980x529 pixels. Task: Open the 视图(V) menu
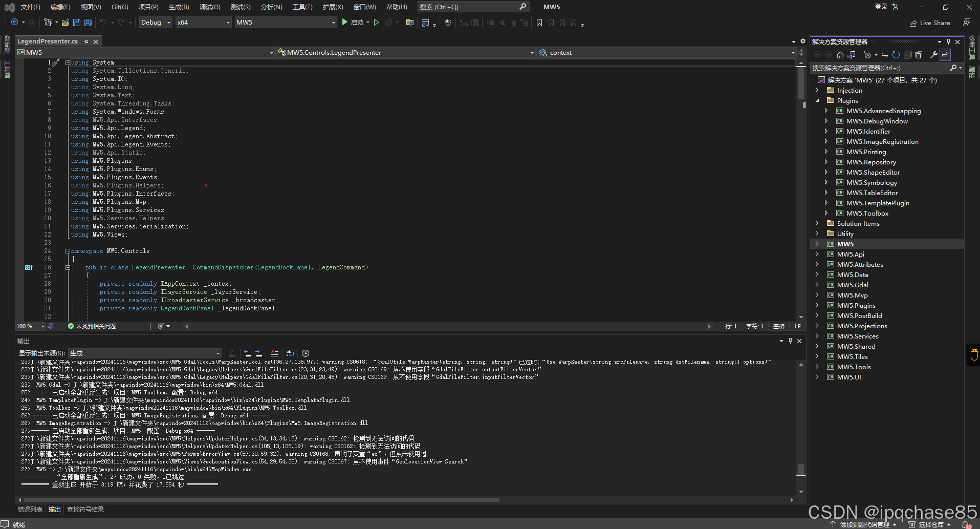pos(90,7)
